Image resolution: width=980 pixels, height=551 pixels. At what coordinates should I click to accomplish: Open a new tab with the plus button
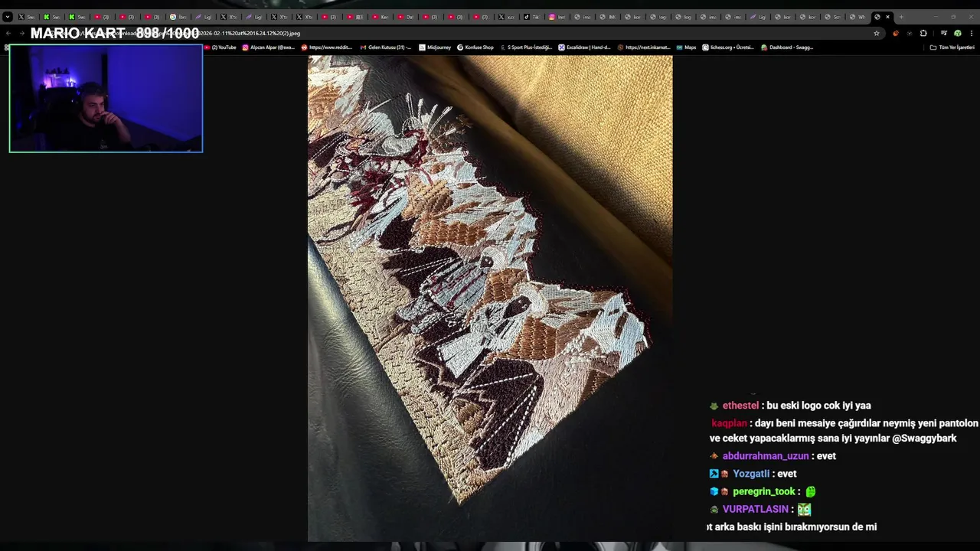pos(901,17)
